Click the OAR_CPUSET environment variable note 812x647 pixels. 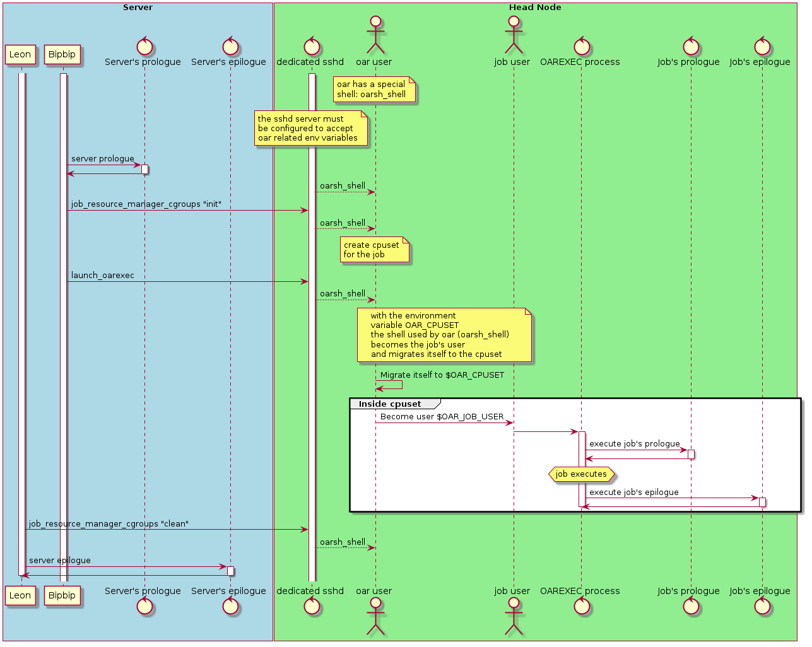click(444, 335)
